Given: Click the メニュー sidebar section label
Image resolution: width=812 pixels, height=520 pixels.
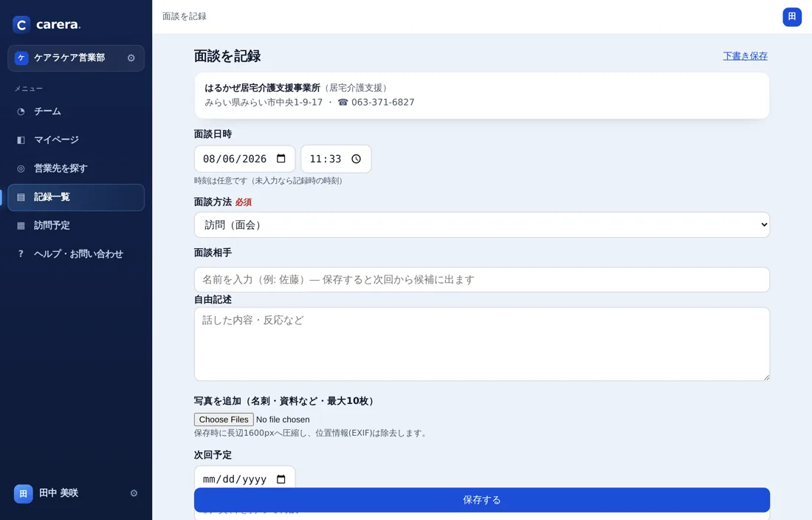Looking at the screenshot, I should (29, 89).
